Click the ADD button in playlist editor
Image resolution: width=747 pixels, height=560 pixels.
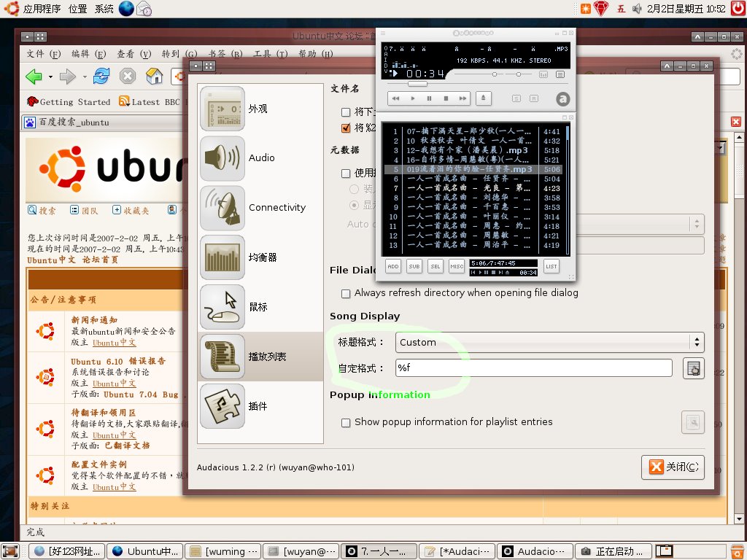(x=393, y=267)
